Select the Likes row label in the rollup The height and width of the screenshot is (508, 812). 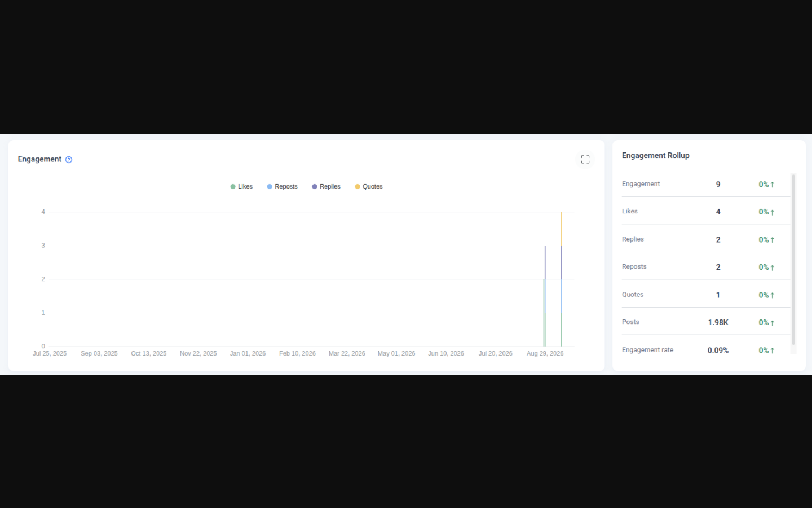coord(630,212)
